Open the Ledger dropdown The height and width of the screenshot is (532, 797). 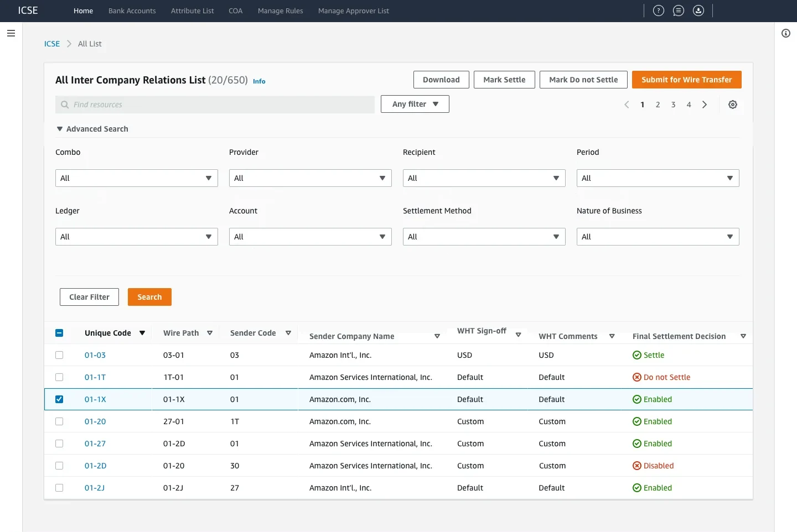pos(137,237)
